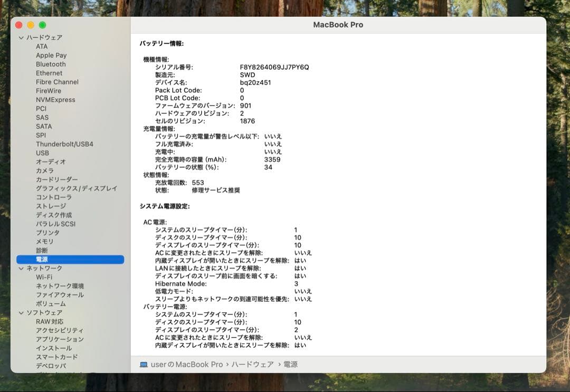570x392 pixels.
Task: Collapse the ハードウェア section in the sidebar
Action: click(21, 37)
